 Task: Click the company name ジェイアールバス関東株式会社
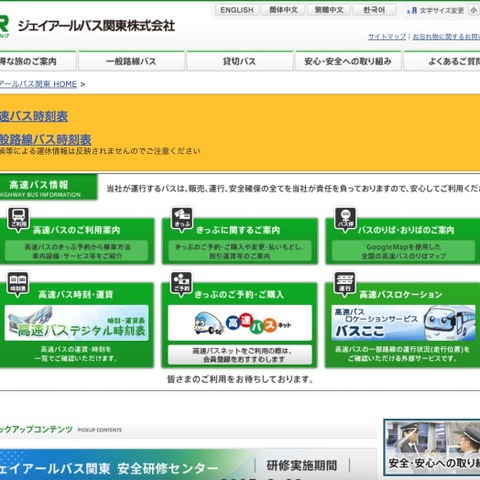point(96,26)
